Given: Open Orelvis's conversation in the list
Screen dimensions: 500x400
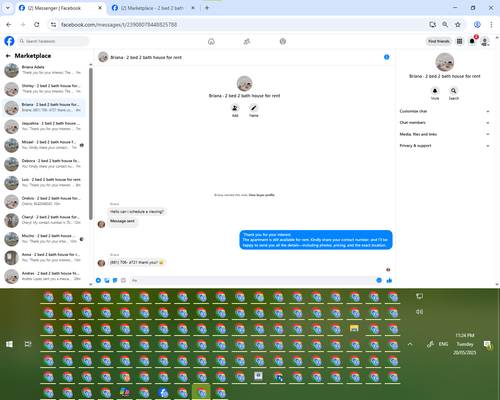Looking at the screenshot, I should click(x=44, y=201).
